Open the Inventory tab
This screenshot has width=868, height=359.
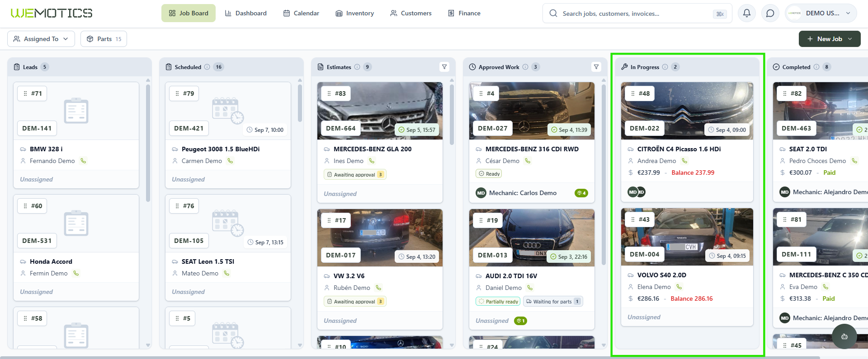[355, 13]
